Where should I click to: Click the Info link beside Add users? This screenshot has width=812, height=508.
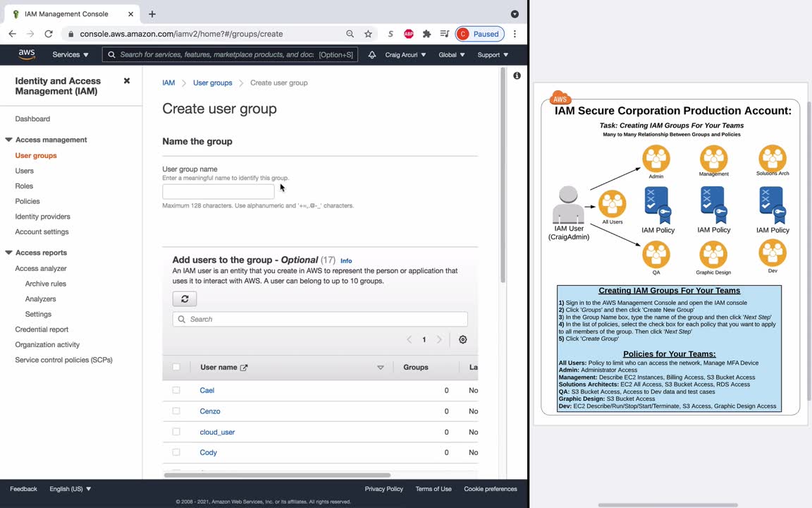pyautogui.click(x=346, y=261)
